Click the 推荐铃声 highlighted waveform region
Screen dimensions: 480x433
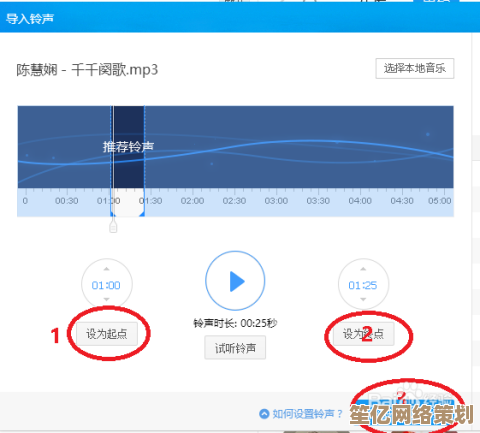pyautogui.click(x=128, y=147)
